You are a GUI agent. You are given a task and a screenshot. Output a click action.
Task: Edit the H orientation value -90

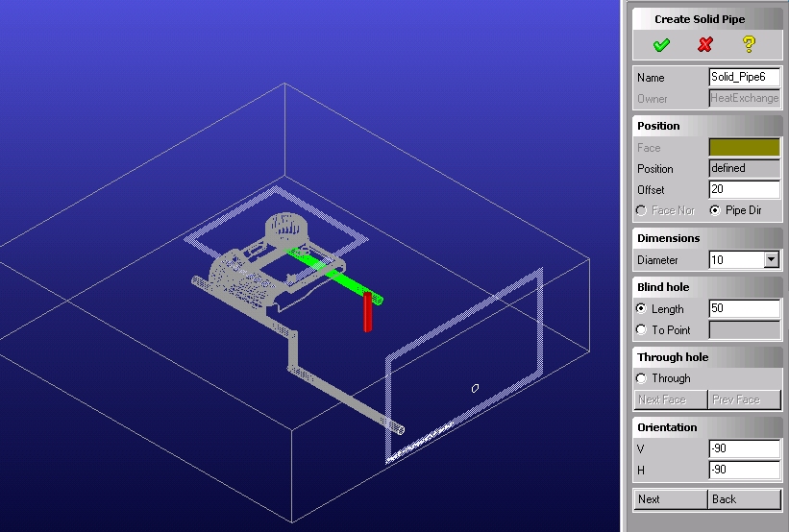click(744, 470)
